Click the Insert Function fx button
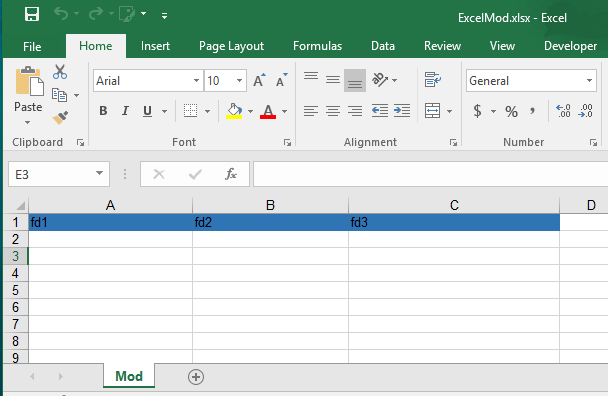Viewport: 608px width, 396px height. tap(231, 174)
